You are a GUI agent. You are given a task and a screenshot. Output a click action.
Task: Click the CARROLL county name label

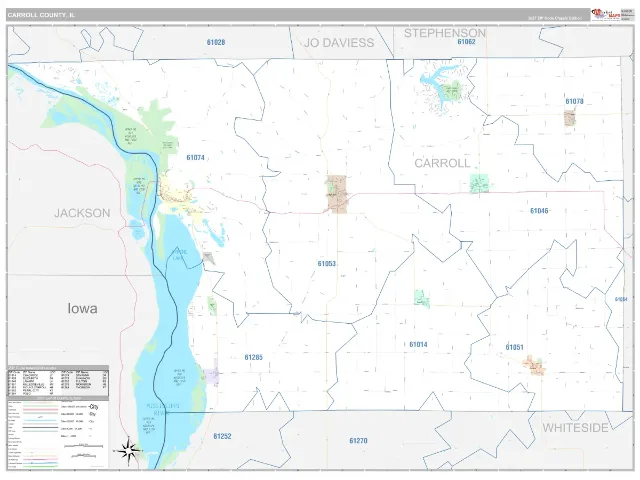442,163
